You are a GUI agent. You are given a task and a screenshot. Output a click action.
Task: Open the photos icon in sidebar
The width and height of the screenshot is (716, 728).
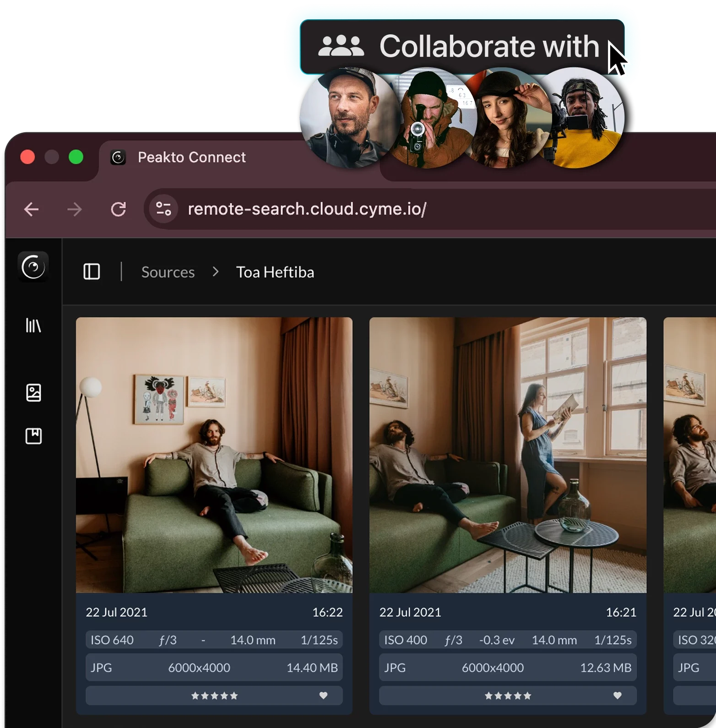tap(33, 393)
